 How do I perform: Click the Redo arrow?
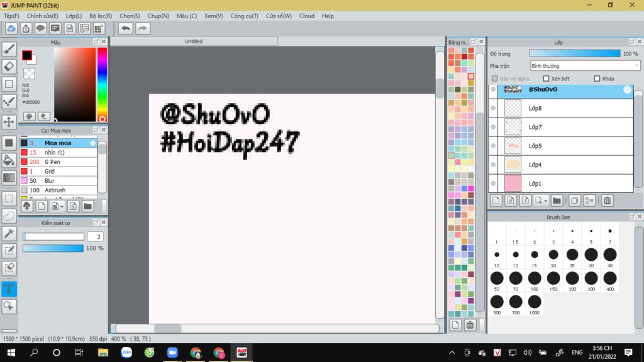click(143, 28)
